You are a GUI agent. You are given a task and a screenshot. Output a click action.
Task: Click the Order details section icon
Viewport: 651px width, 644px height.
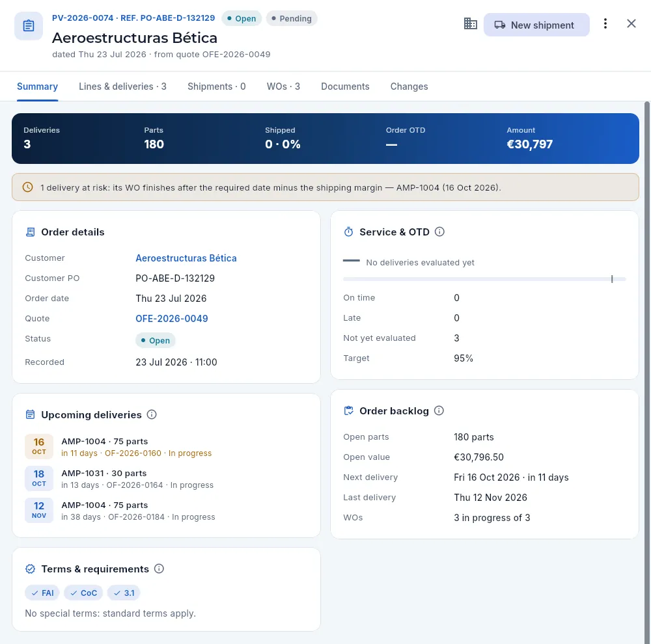[x=31, y=232]
